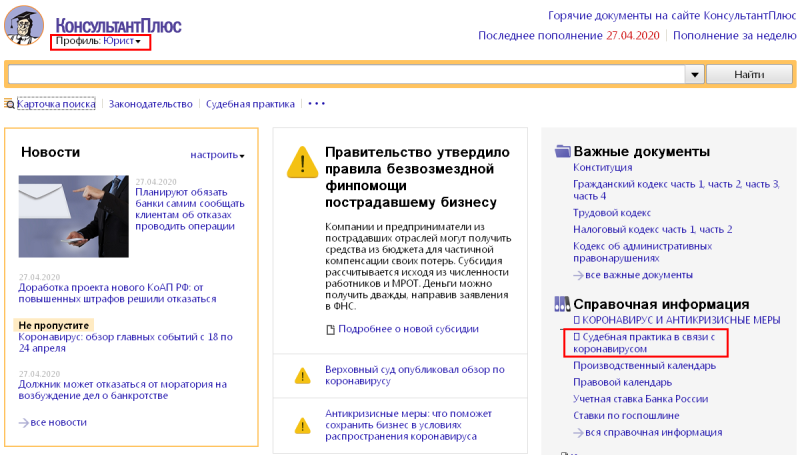Open все новости link
The width and height of the screenshot is (800, 455).
pos(59,422)
